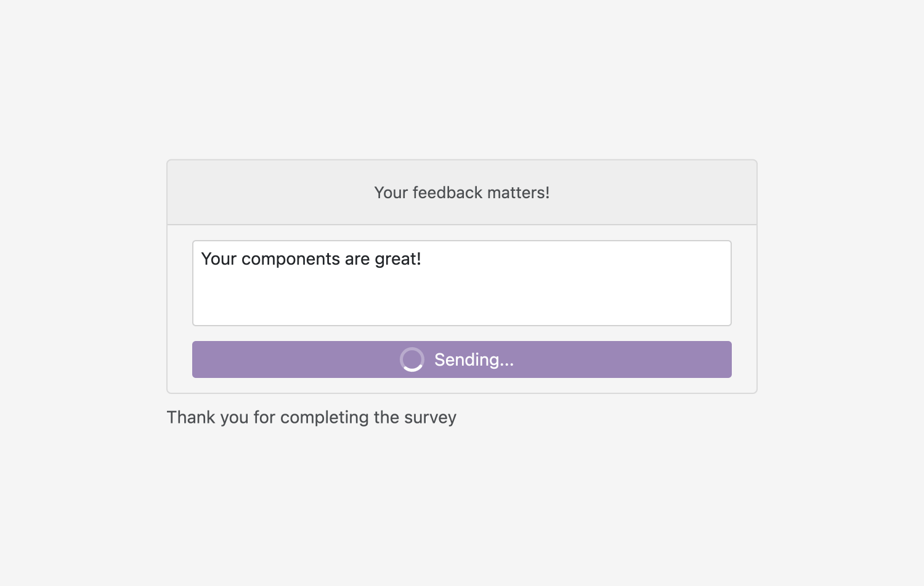Click the 'Your feedback matters!' header
This screenshot has height=586, width=924.
[x=462, y=192]
